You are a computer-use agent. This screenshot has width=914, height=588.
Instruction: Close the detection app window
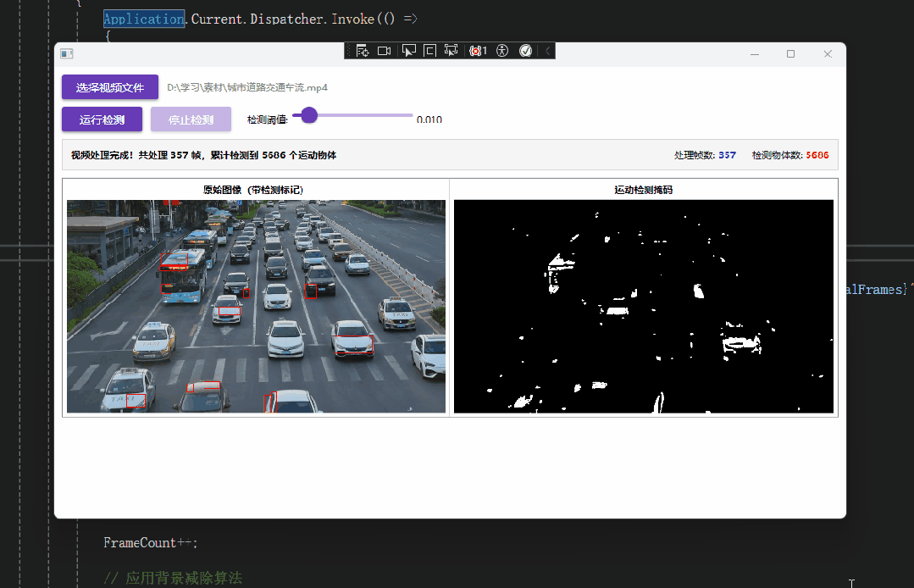pos(828,53)
